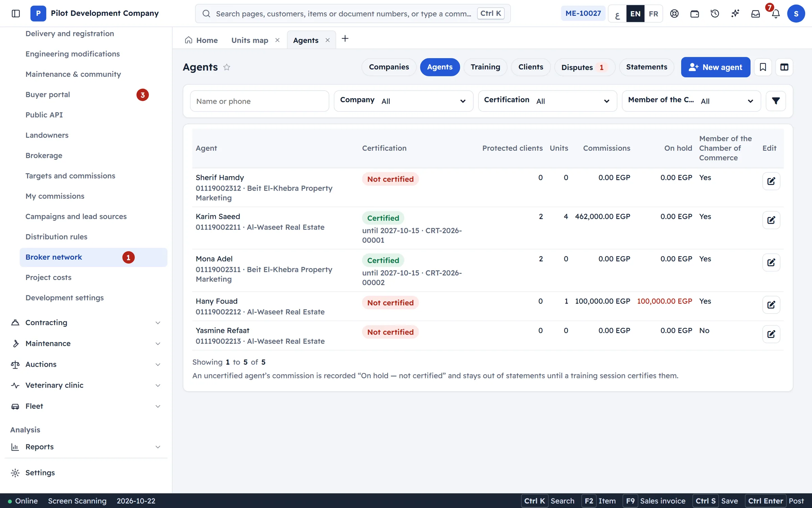
Task: Open the Certification filter dropdown
Action: pos(547,101)
